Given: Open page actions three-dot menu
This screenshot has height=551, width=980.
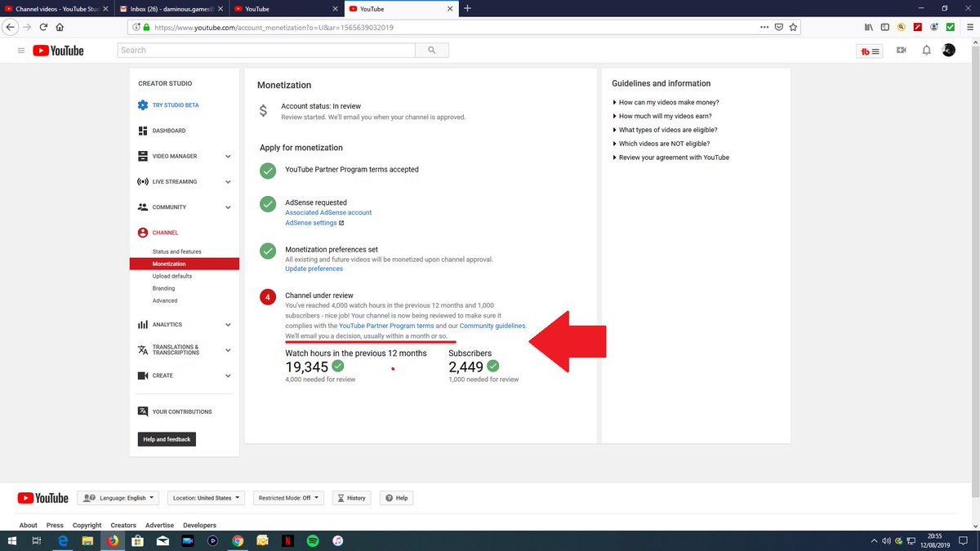Looking at the screenshot, I should coord(764,26).
